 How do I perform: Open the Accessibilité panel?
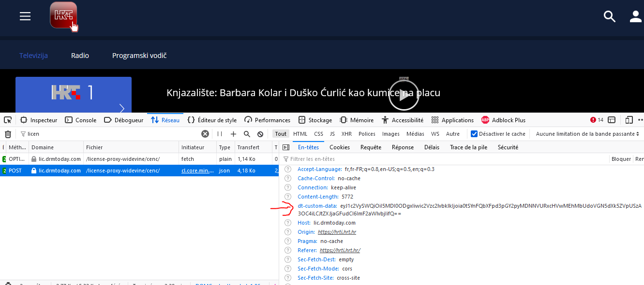coord(403,120)
